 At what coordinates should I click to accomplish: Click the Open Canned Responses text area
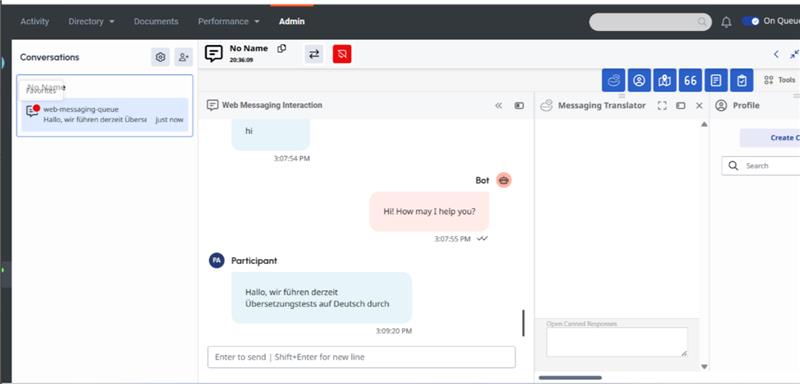click(x=617, y=342)
